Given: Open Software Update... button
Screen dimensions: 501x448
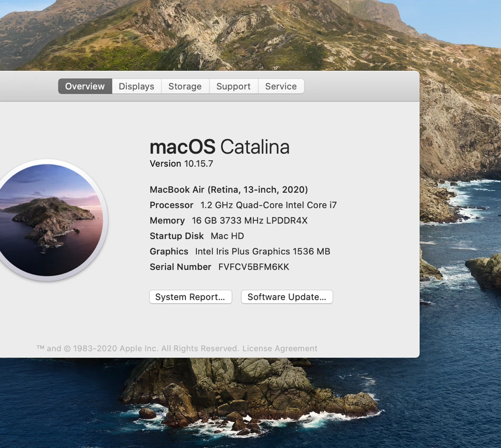Looking at the screenshot, I should pos(287,297).
